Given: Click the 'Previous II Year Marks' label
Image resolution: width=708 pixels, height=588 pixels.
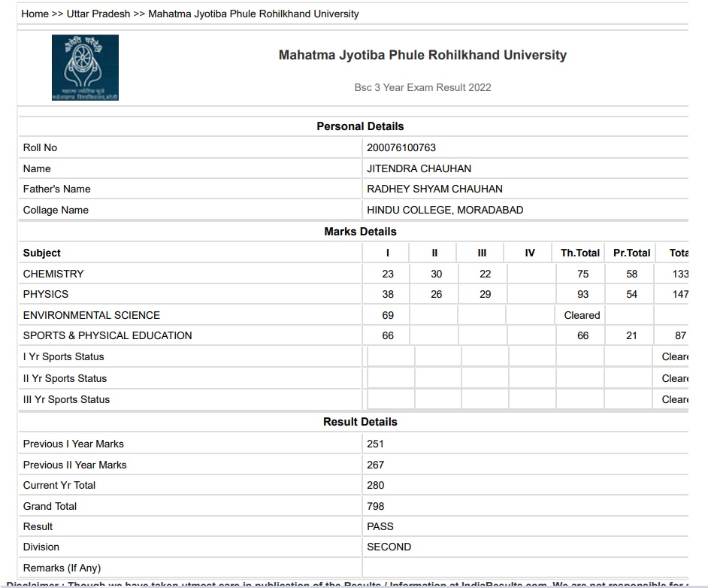Looking at the screenshot, I should click(75, 465).
